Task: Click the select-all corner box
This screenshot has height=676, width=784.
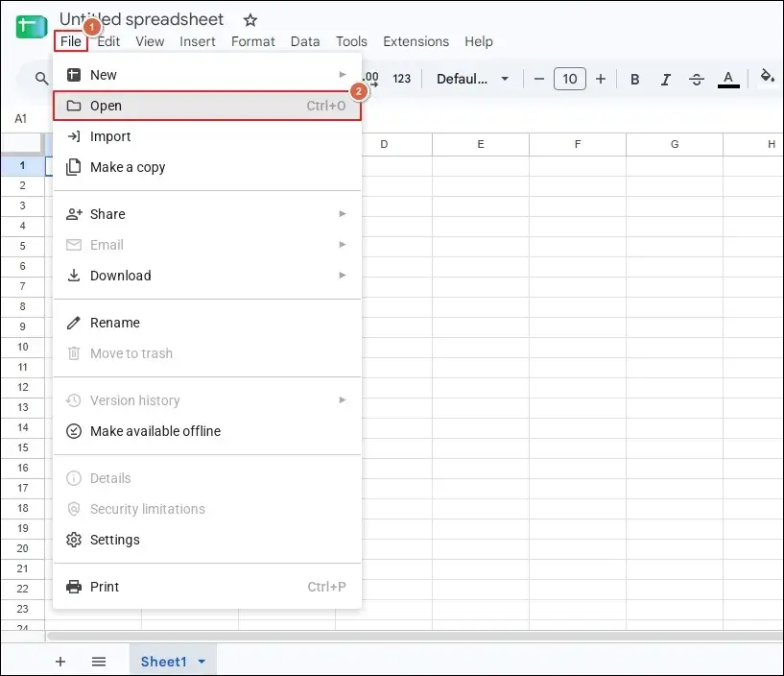Action: point(22,144)
